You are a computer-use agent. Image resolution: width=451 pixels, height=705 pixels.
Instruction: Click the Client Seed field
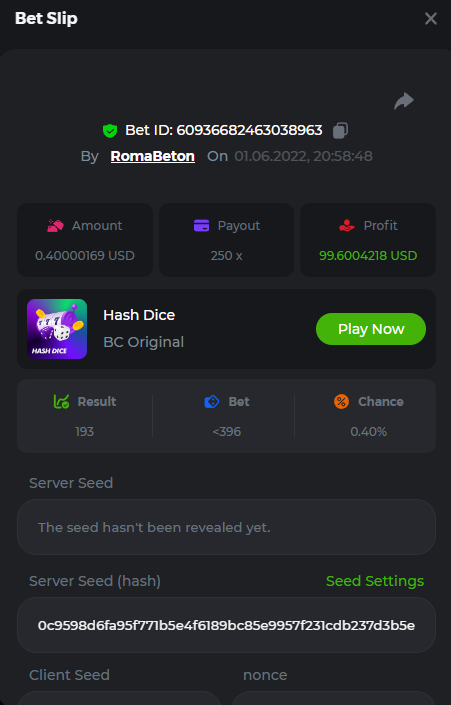[x=119, y=698]
